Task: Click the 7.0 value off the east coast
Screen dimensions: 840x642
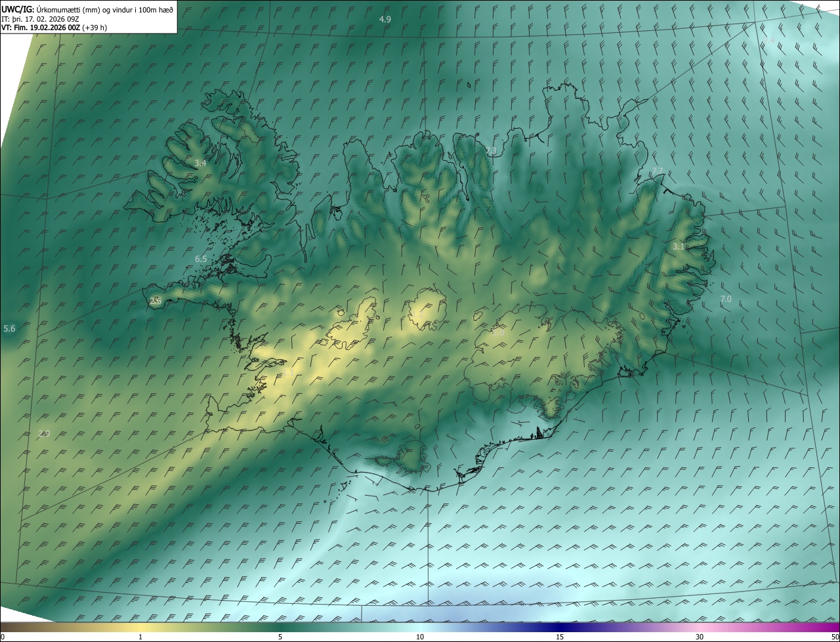Action: pos(726,299)
